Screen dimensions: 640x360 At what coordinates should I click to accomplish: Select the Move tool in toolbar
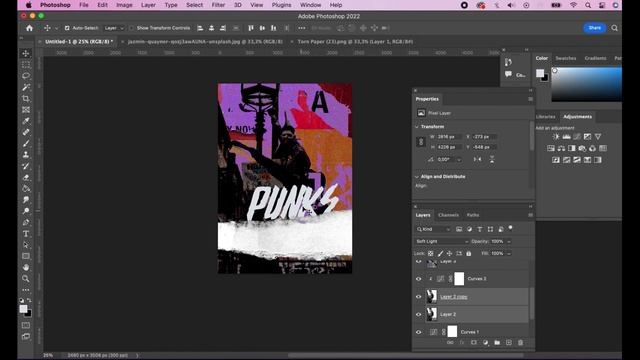coord(26,53)
